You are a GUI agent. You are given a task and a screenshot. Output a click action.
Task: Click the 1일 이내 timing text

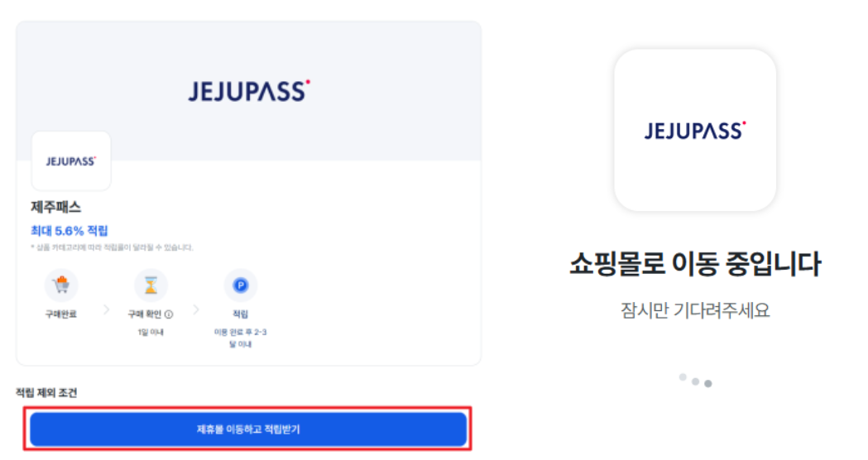(x=151, y=332)
